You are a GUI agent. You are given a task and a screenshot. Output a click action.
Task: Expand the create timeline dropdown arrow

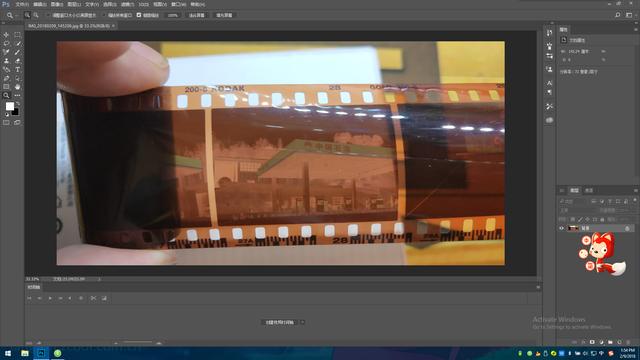pyautogui.click(x=302, y=322)
